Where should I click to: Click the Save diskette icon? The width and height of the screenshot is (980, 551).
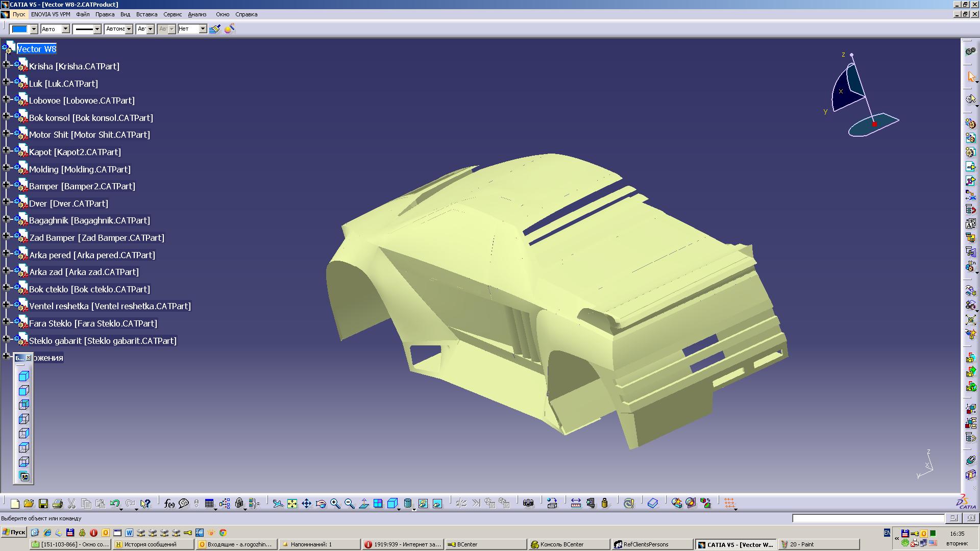click(43, 504)
